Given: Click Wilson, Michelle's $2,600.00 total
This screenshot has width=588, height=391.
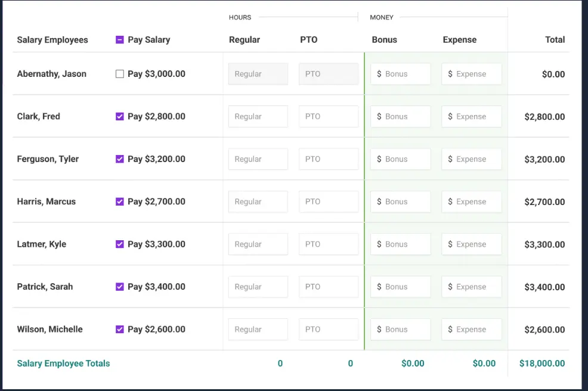Looking at the screenshot, I should click(544, 330).
